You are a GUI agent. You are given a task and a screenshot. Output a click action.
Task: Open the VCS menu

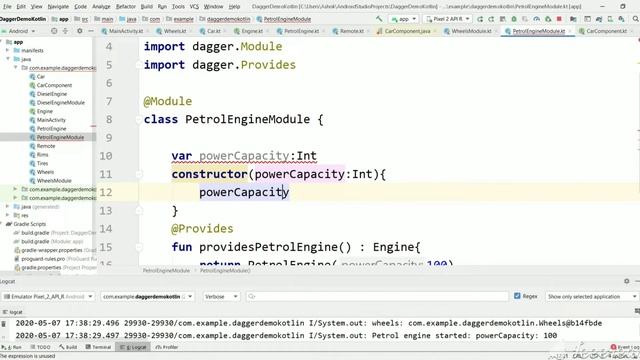(194, 7)
